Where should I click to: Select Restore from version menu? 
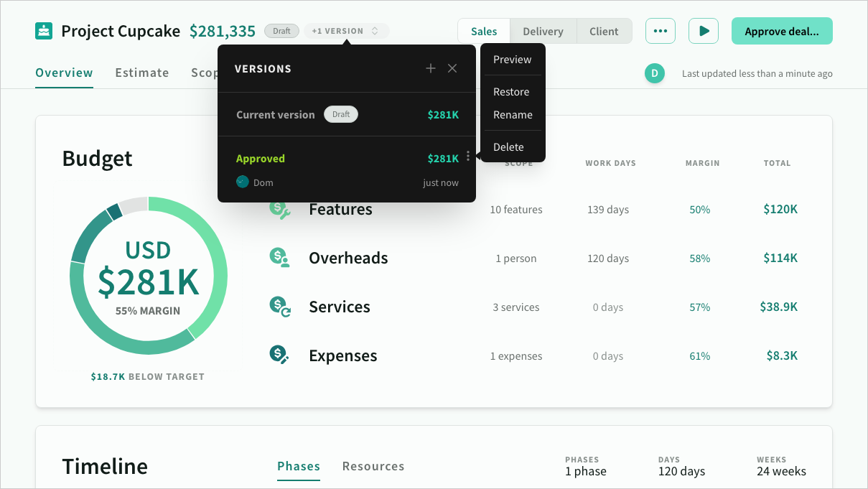tap(511, 92)
